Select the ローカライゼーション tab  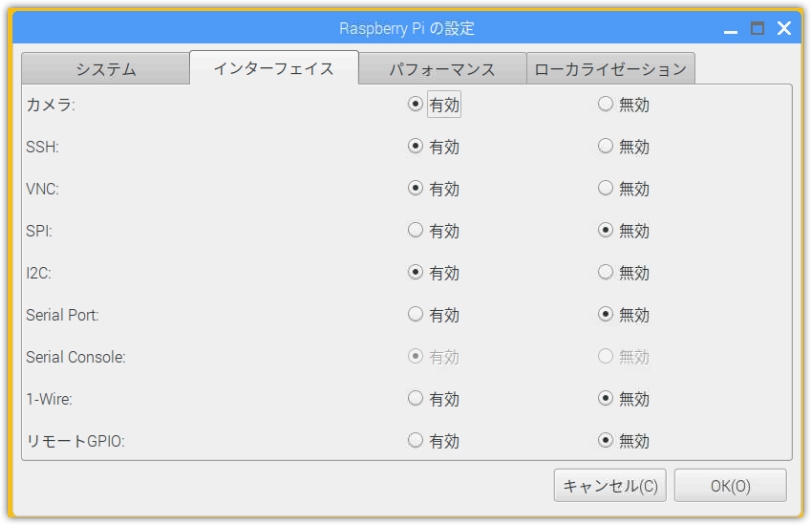(610, 69)
